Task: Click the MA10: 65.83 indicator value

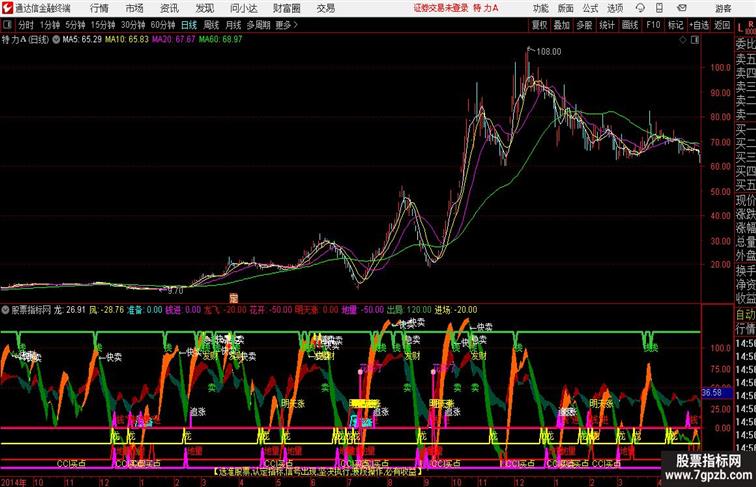Action: (x=127, y=40)
